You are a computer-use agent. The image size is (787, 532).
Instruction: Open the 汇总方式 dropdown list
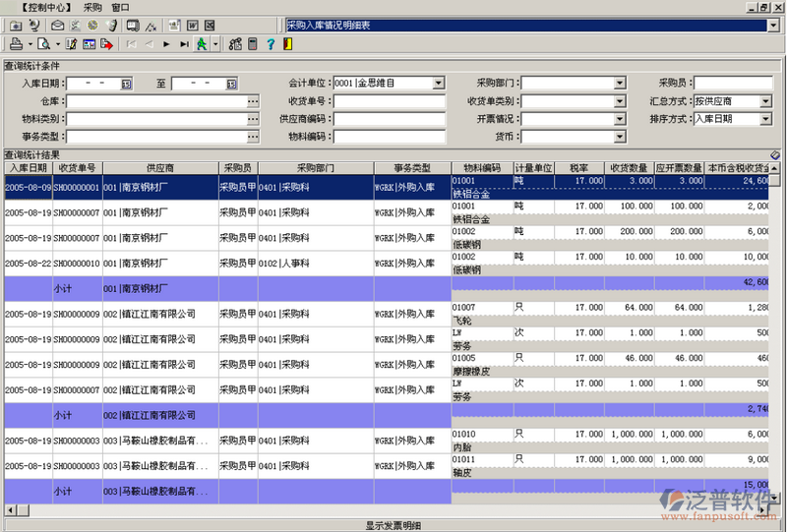[766, 101]
